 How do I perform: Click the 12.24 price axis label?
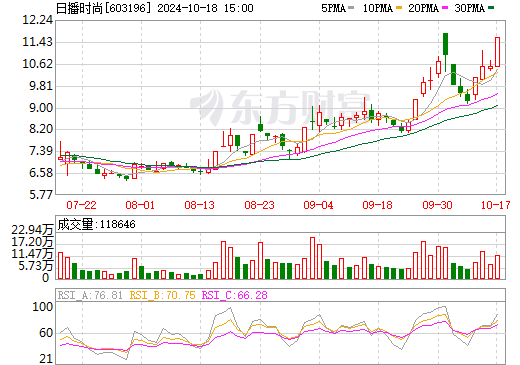[x=37, y=20]
